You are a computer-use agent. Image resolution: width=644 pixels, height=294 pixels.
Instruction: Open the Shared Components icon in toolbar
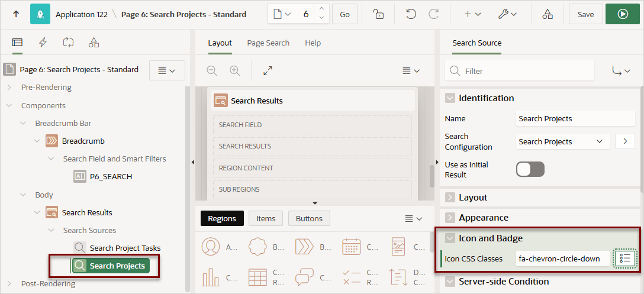548,14
